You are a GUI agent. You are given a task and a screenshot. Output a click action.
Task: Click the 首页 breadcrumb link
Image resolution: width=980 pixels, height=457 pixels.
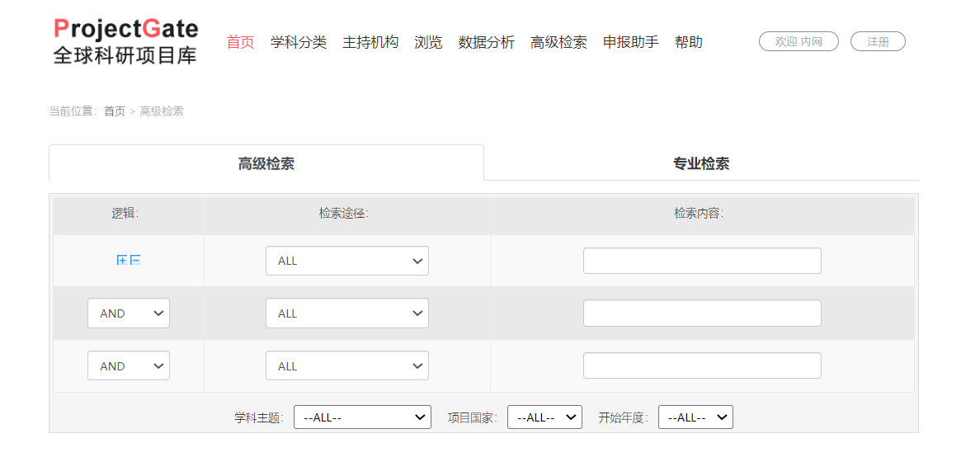115,111
